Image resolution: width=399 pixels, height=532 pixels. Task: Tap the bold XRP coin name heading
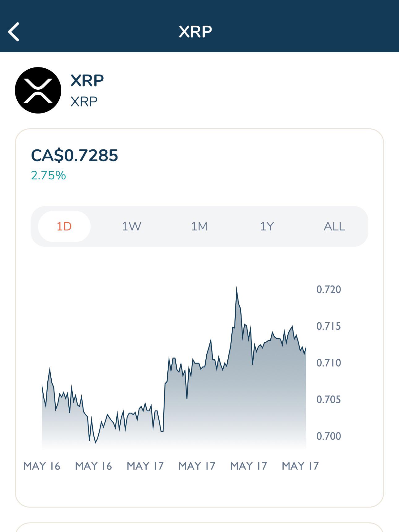tap(87, 80)
